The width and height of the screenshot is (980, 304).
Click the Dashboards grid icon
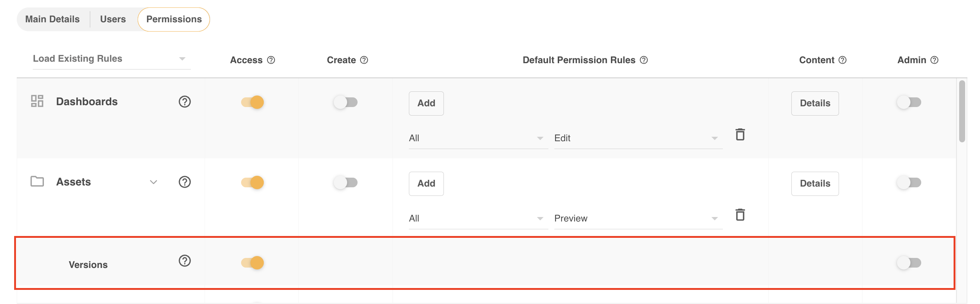pyautogui.click(x=37, y=101)
